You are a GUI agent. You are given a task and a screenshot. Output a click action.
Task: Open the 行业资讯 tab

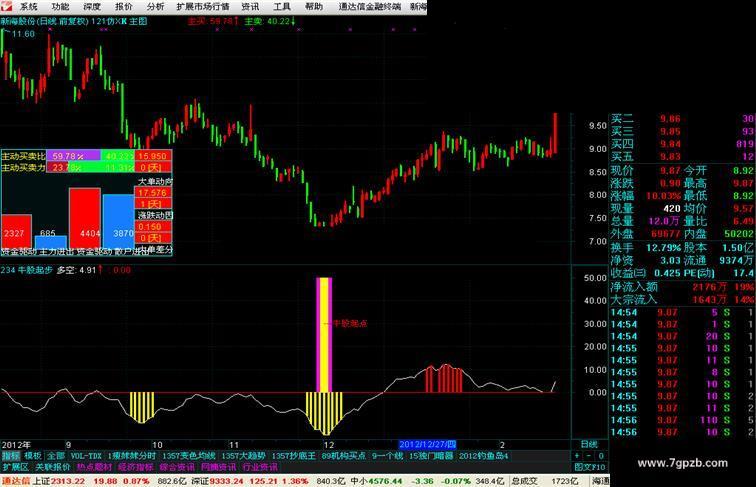[260, 467]
